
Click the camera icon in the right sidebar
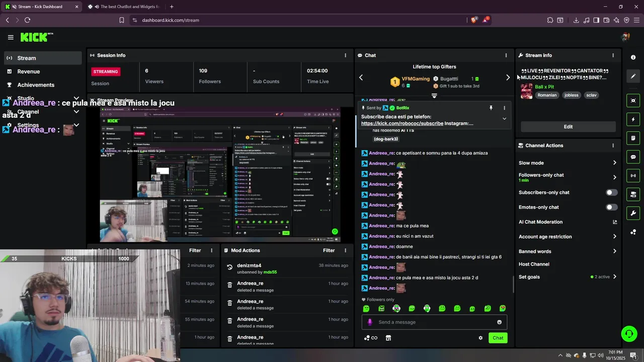633,101
